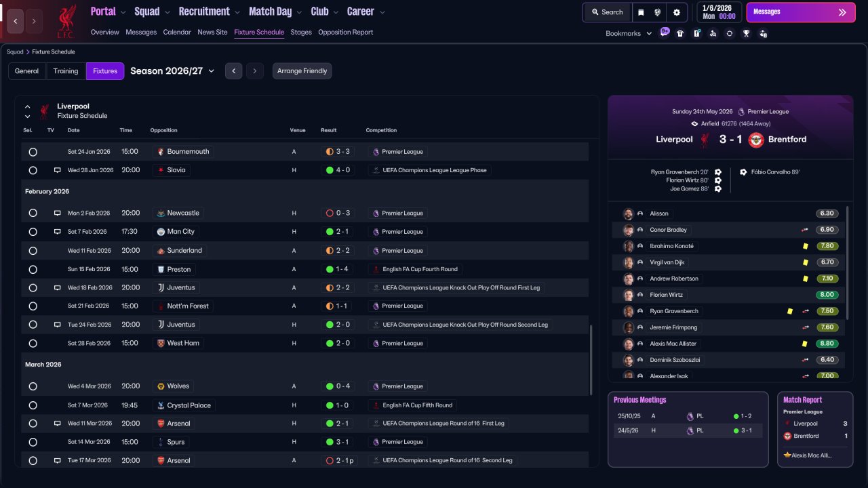This screenshot has width=868, height=488.
Task: Click the browser-style back navigation arrow
Action: (x=16, y=21)
